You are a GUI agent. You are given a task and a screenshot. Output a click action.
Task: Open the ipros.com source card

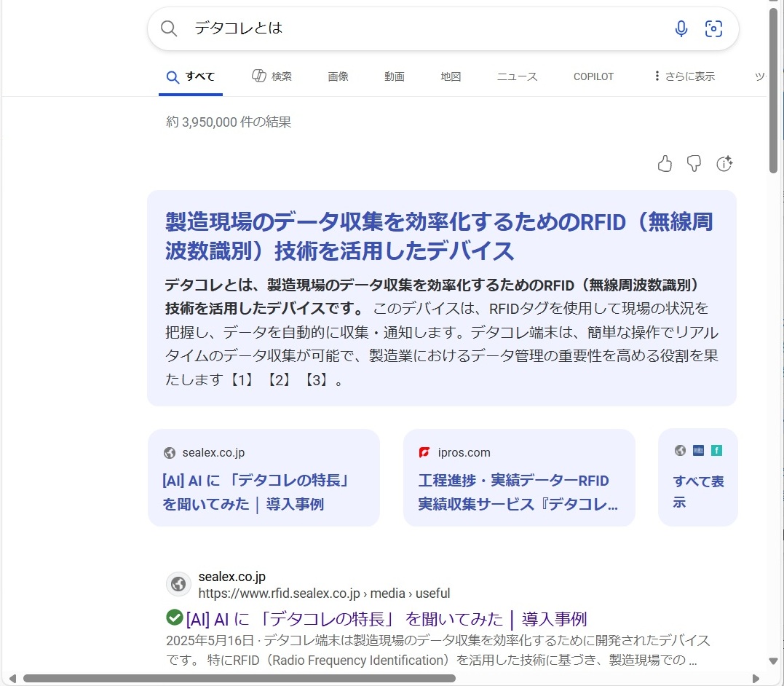coord(519,478)
